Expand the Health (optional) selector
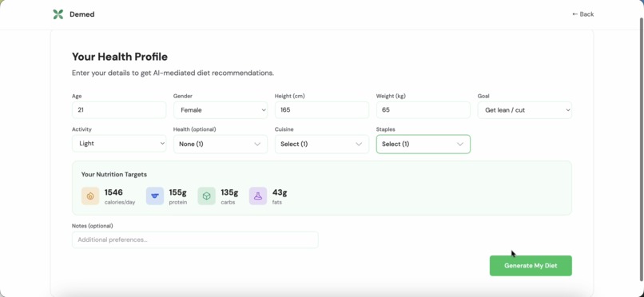 [221, 144]
